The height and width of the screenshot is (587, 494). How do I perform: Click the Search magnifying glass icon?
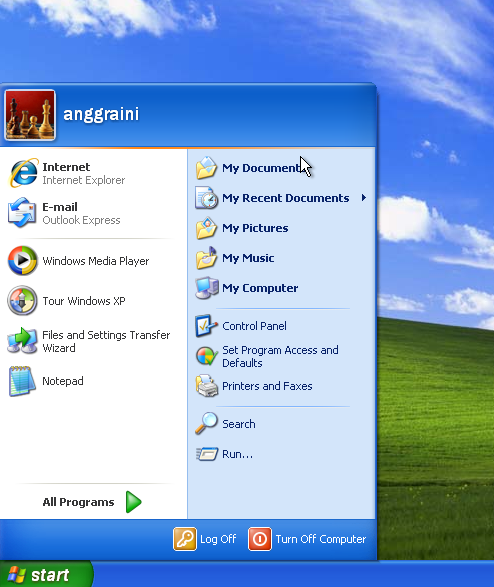point(206,423)
